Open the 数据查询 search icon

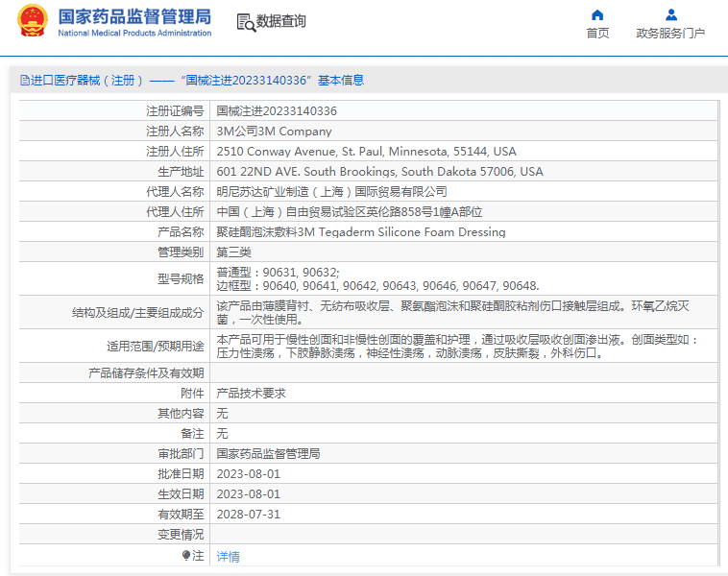point(246,22)
